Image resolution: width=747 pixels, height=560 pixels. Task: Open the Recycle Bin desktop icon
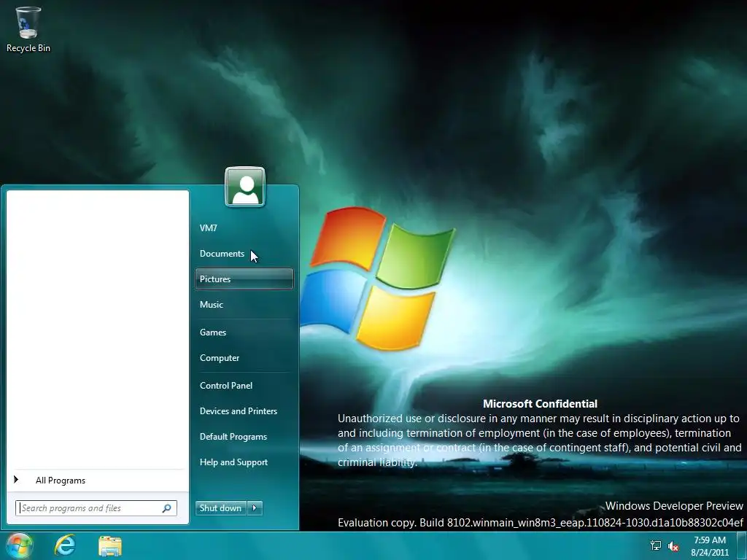click(x=28, y=29)
